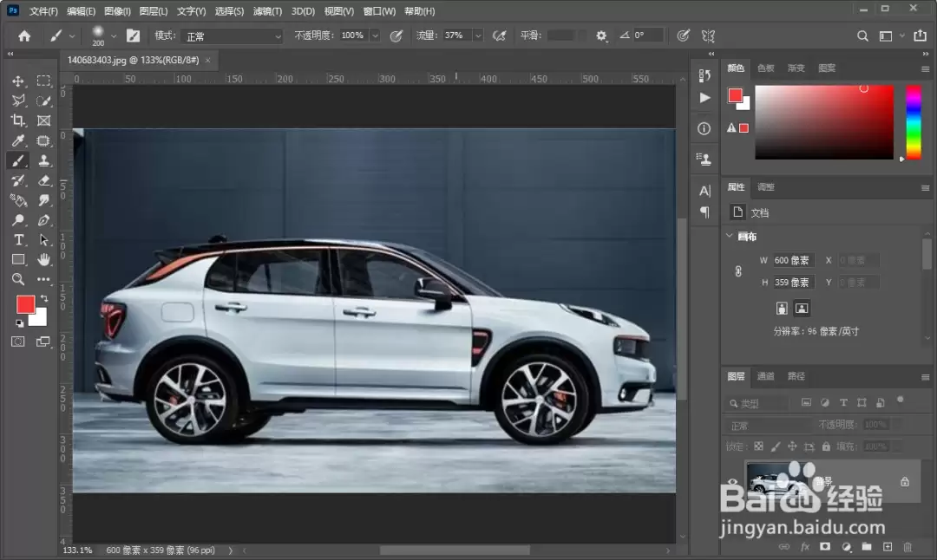937x560 pixels.
Task: Select the Zoom tool
Action: pyautogui.click(x=18, y=279)
